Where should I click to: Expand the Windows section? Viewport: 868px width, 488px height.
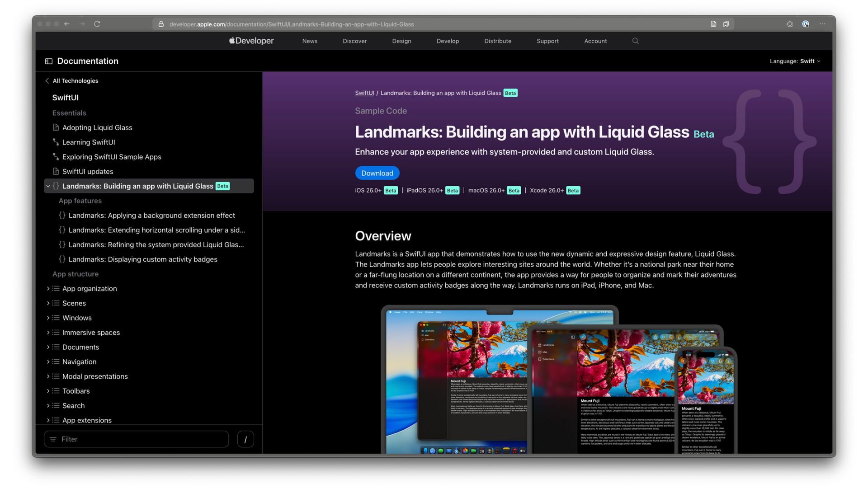(48, 318)
